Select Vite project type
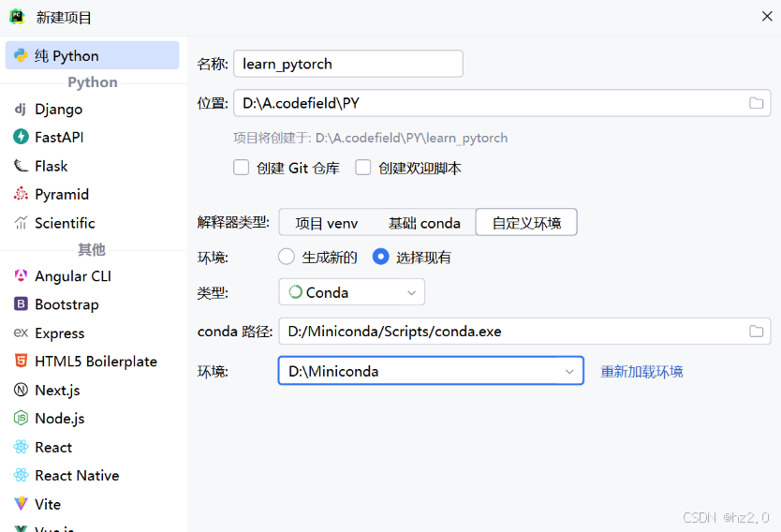Viewport: 781px width, 532px height. tap(92, 504)
